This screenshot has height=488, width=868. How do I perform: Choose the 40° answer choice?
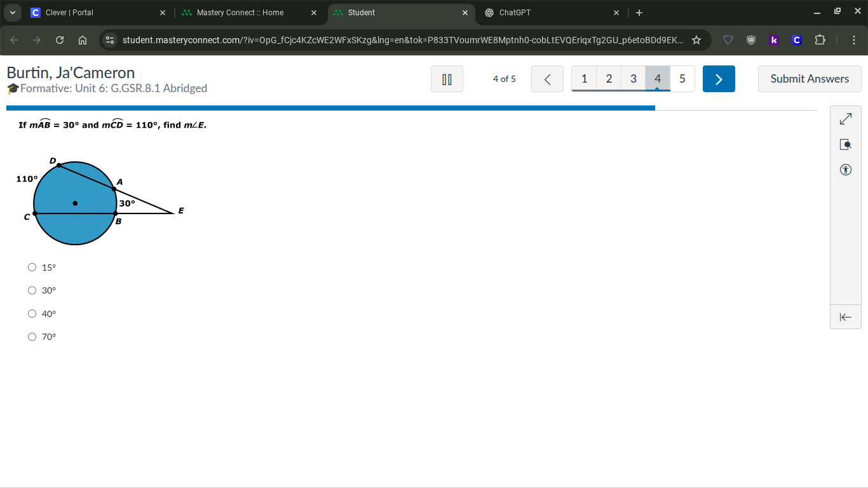pos(32,314)
